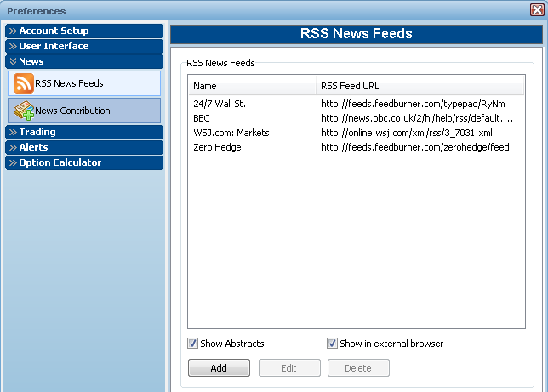Expand the User Interface section

pos(83,46)
